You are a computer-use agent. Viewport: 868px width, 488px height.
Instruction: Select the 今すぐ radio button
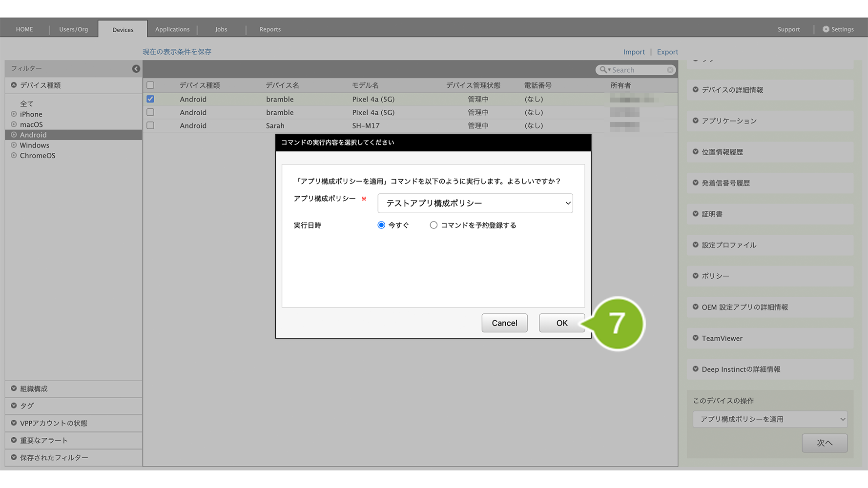coord(381,225)
